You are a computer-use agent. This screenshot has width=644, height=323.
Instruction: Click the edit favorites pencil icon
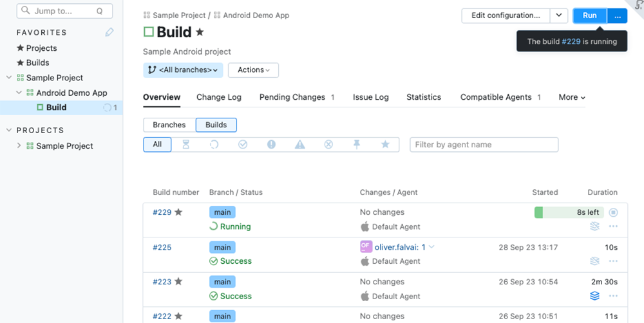(109, 32)
